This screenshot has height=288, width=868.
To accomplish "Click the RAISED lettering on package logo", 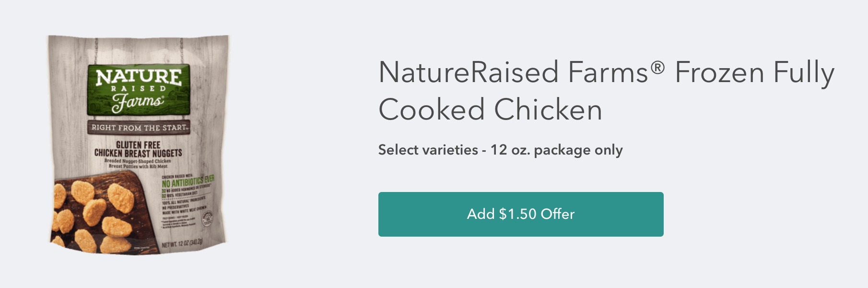I will (x=139, y=89).
